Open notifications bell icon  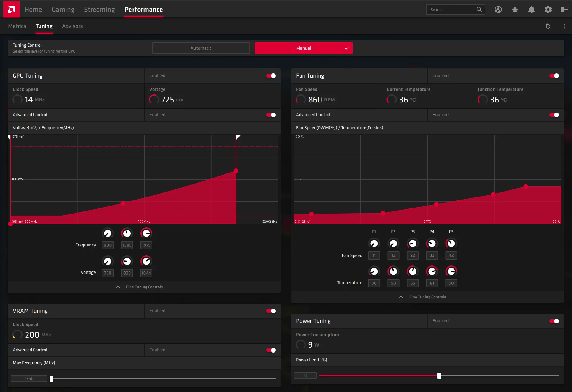532,10
